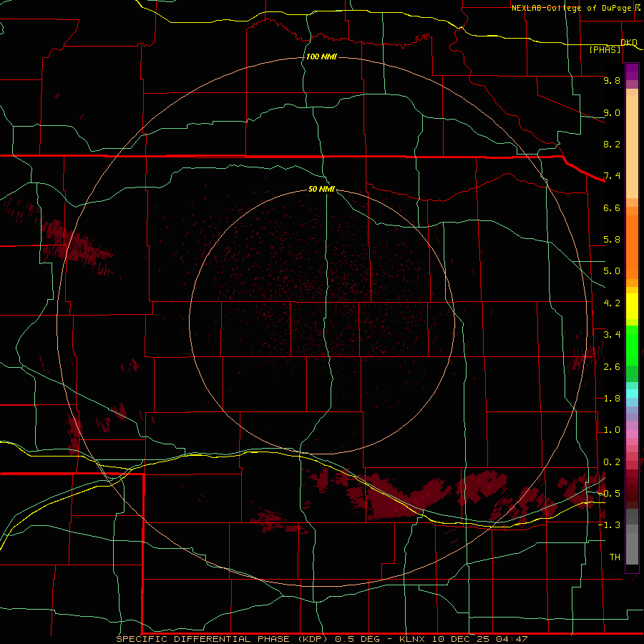The image size is (644, 644).
Task: Click the [PHAS] unit label
Action: tap(605, 49)
